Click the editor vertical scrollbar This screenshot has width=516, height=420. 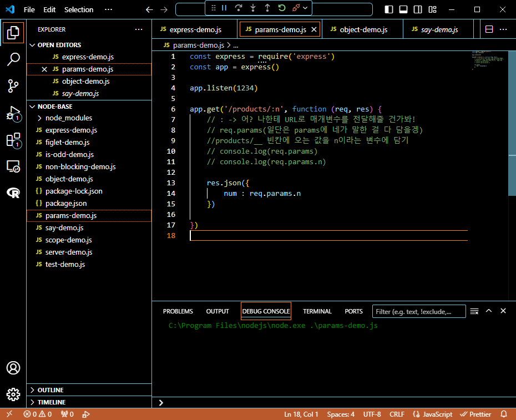pos(512,124)
